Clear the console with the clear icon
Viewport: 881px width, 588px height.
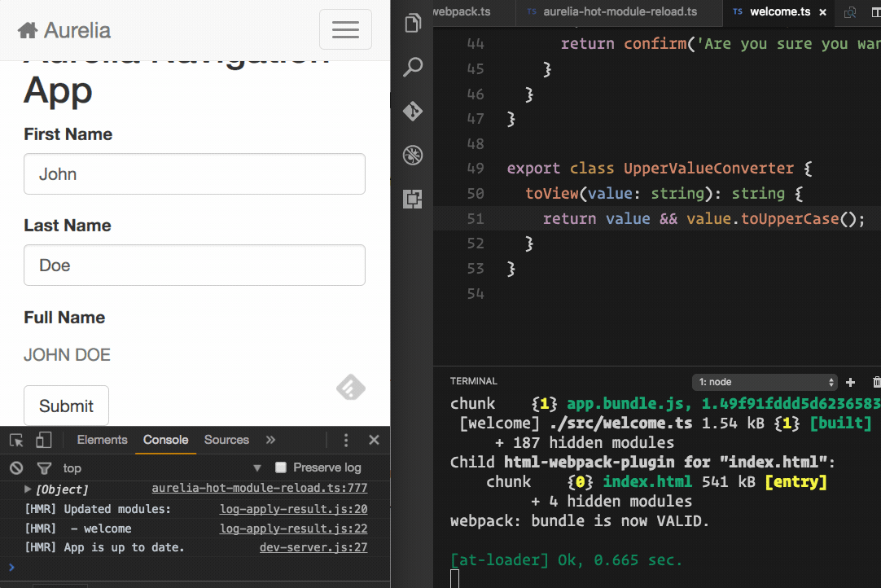click(x=16, y=467)
